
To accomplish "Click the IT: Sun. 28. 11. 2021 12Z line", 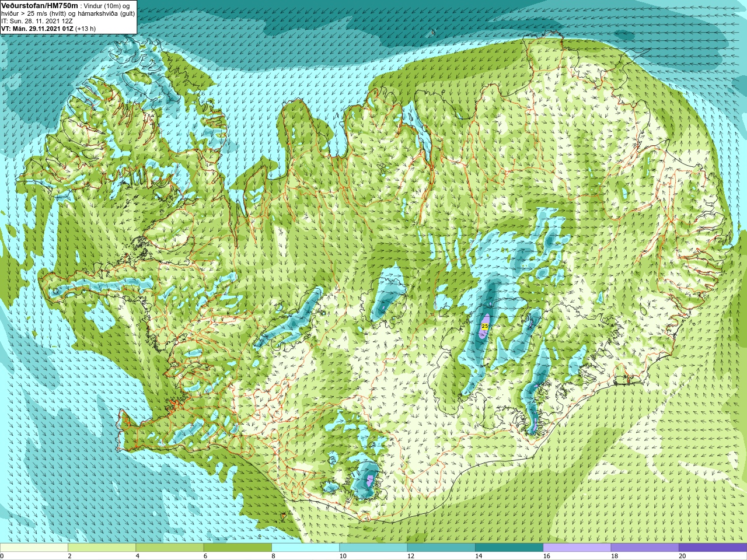I will (x=37, y=20).
